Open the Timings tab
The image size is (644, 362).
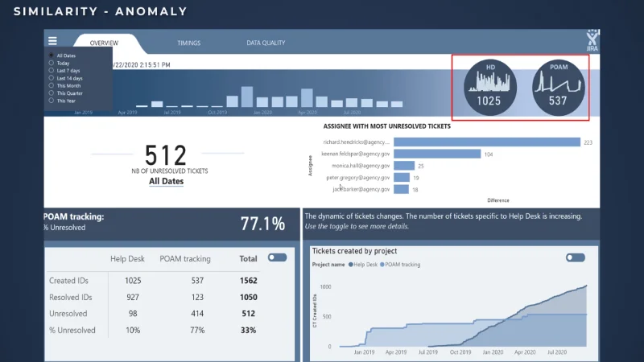click(189, 43)
